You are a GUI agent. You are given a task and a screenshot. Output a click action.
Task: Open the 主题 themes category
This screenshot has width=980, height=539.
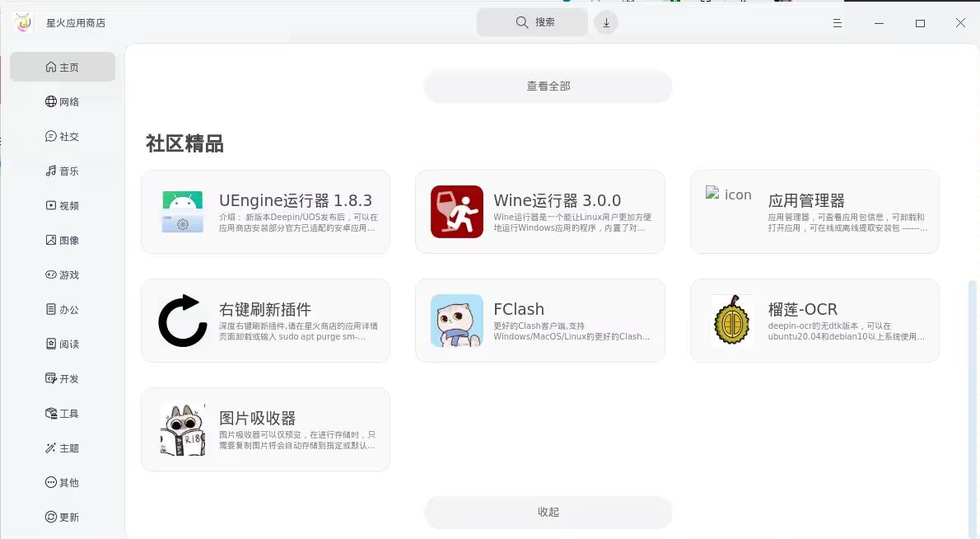(63, 448)
